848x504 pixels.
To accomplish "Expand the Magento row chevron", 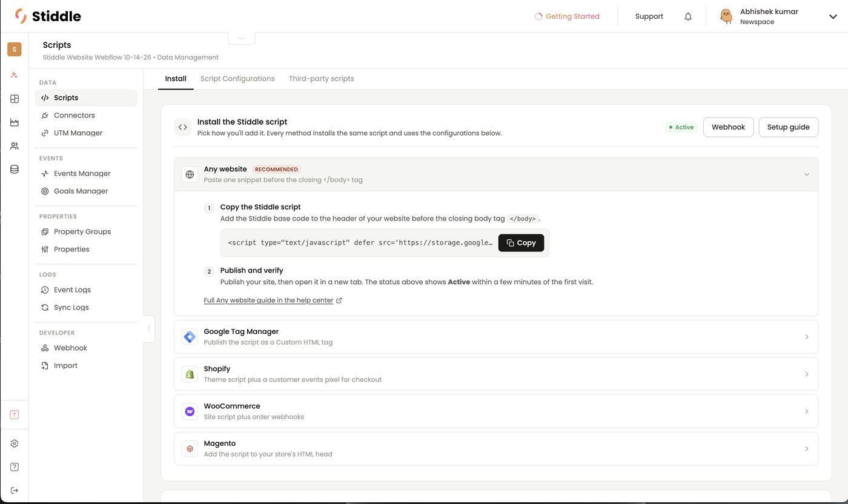I will pos(806,449).
